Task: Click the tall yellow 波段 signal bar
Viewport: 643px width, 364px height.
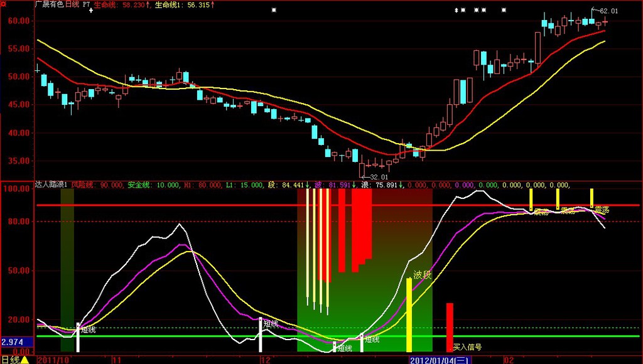Action: [x=409, y=314]
